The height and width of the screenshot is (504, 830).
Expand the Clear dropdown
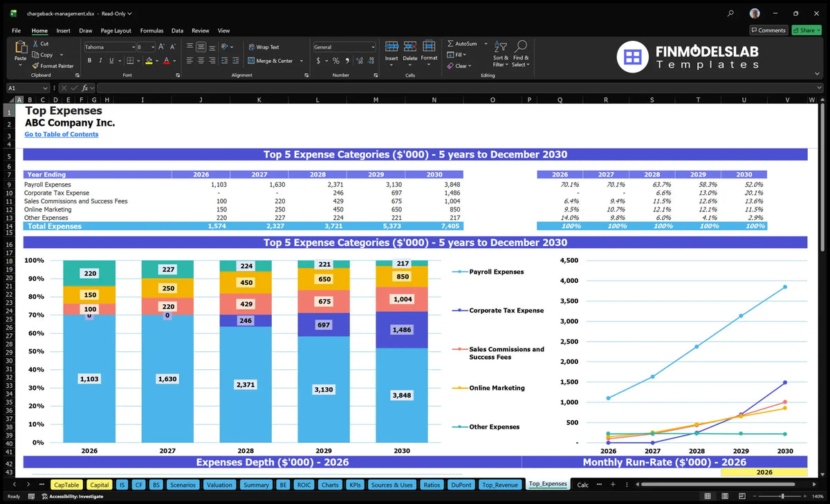click(x=470, y=66)
